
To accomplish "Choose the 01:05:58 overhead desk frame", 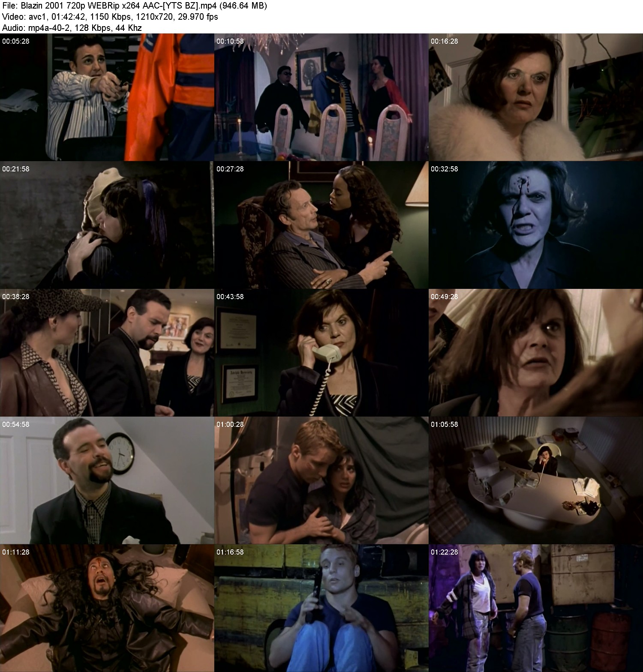I will point(536,480).
